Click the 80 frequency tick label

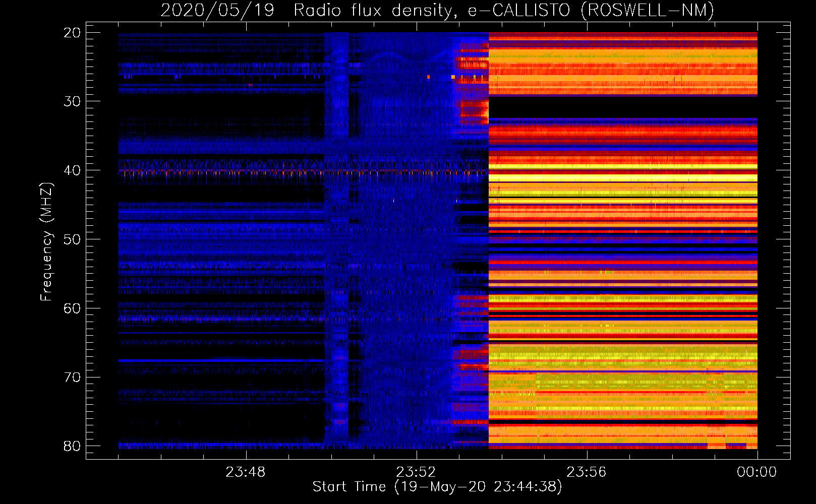pos(72,446)
